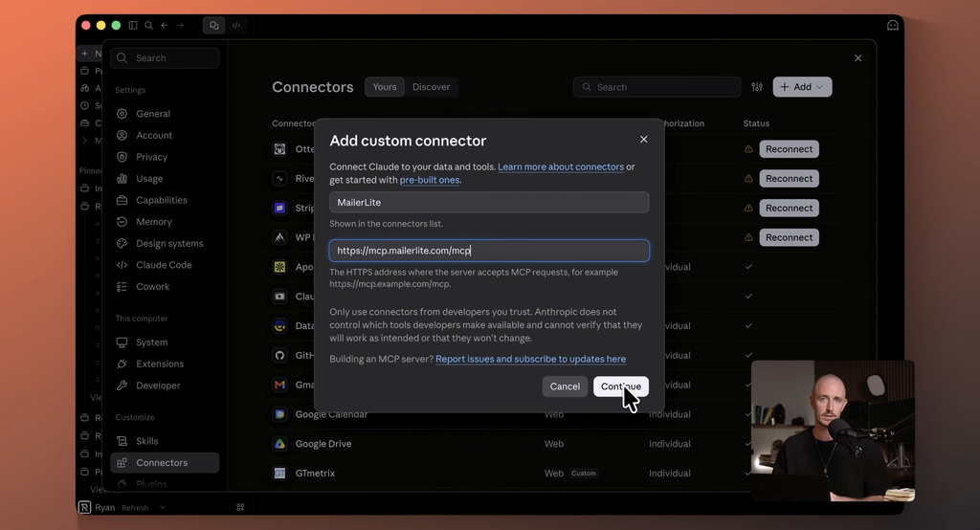Viewport: 980px width, 530px height.
Task: Open Extensions settings
Action: pyautogui.click(x=165, y=364)
